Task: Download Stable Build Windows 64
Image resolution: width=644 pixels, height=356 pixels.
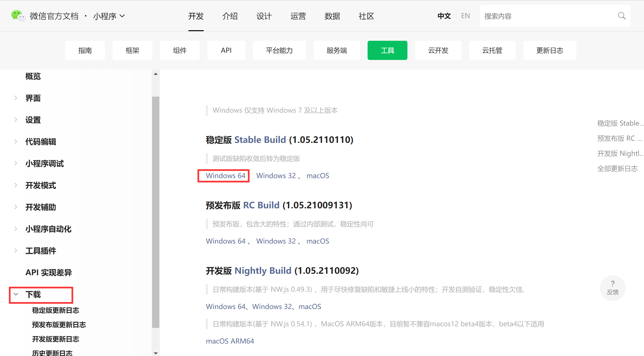Action: point(226,176)
